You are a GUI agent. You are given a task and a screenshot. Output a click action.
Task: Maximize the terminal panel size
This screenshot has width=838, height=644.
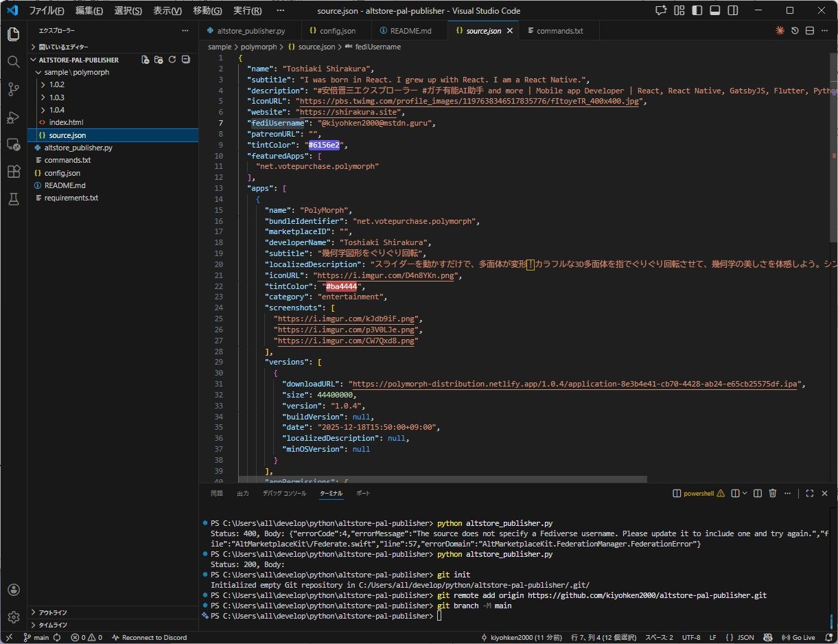(809, 493)
